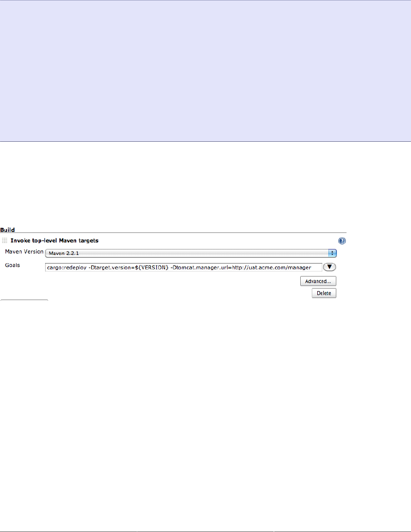411x532 pixels.
Task: Expand the Goals field arrow button
Action: click(329, 267)
